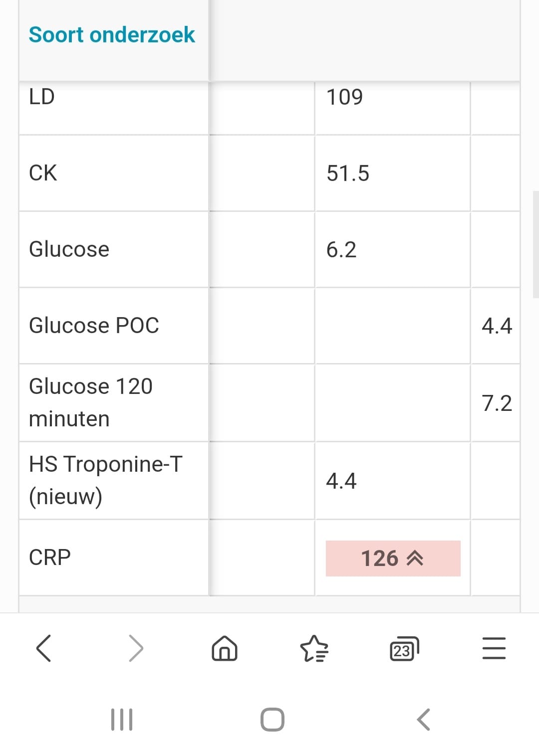Click the LD value 109
Screen dimensions: 539x756
[344, 97]
